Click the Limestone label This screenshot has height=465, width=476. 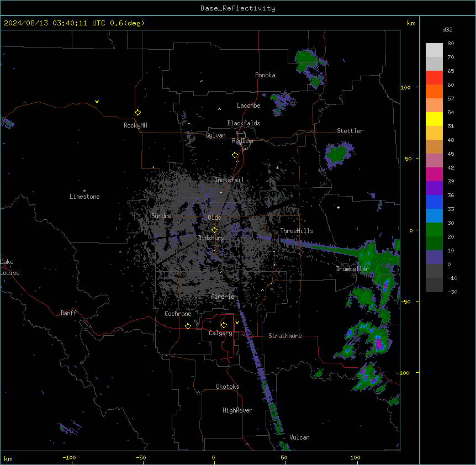point(84,197)
